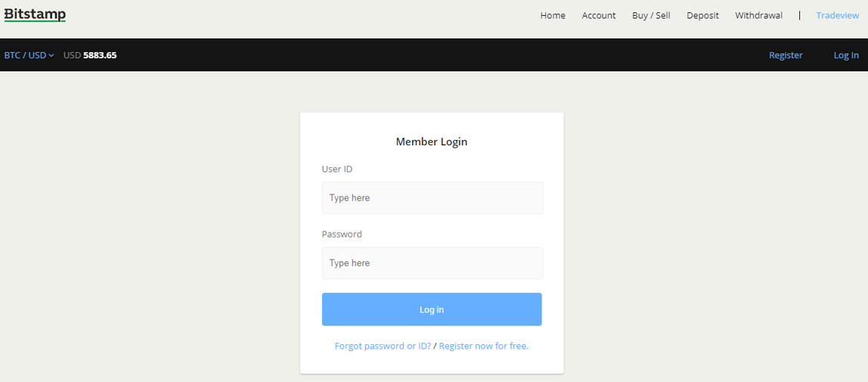This screenshot has width=868, height=382.
Task: Go to the Account page
Action: coord(598,15)
